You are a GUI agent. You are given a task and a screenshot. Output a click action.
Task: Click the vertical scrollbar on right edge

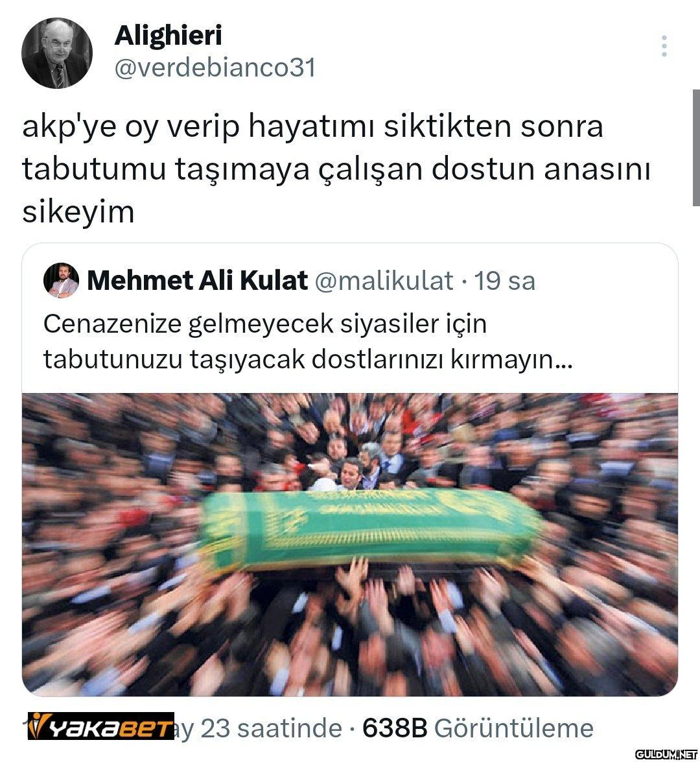coord(696,149)
